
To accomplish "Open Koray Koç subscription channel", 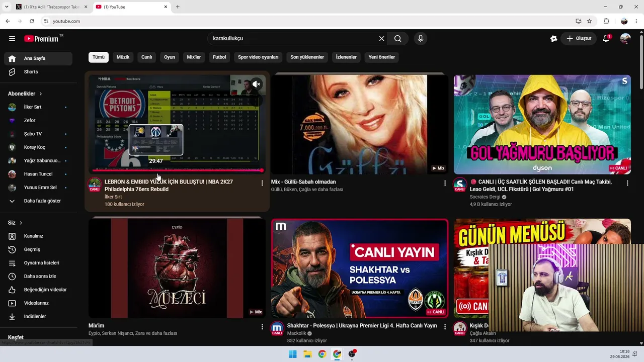I will pos(38,147).
